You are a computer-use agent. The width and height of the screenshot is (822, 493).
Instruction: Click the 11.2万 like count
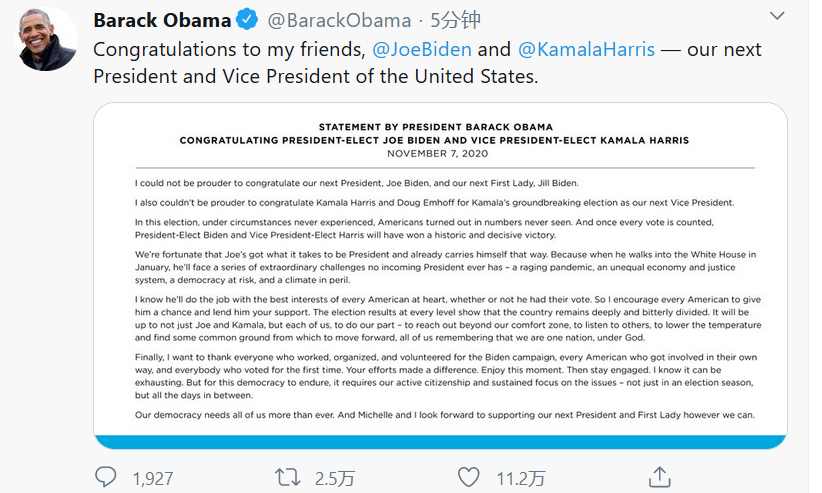520,478
